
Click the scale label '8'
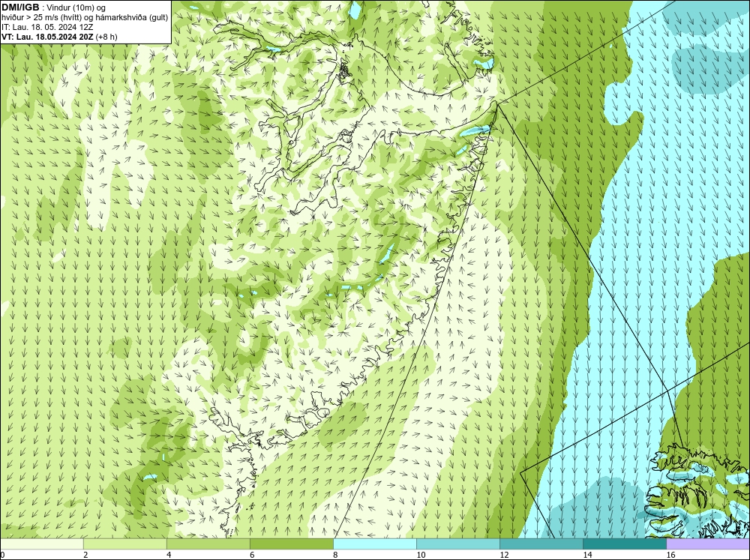[x=335, y=555]
